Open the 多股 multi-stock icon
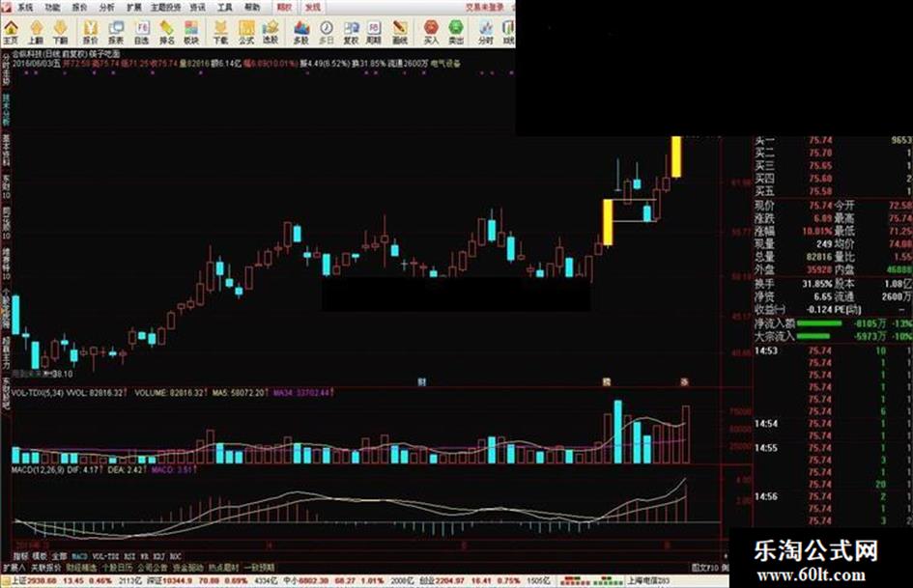Image resolution: width=913 pixels, height=588 pixels. point(301,32)
